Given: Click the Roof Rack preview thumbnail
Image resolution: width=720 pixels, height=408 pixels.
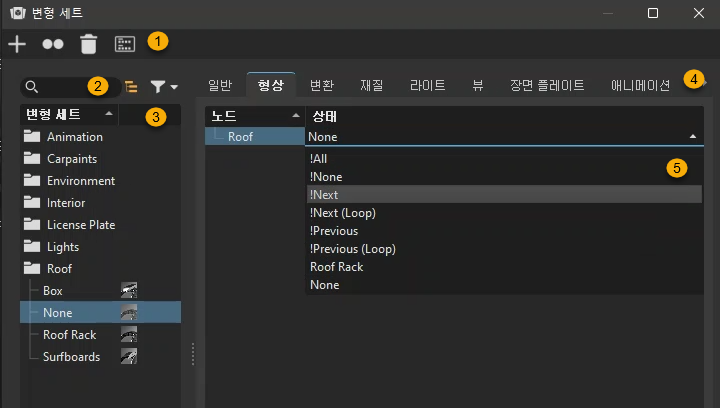Looking at the screenshot, I should (x=129, y=335).
